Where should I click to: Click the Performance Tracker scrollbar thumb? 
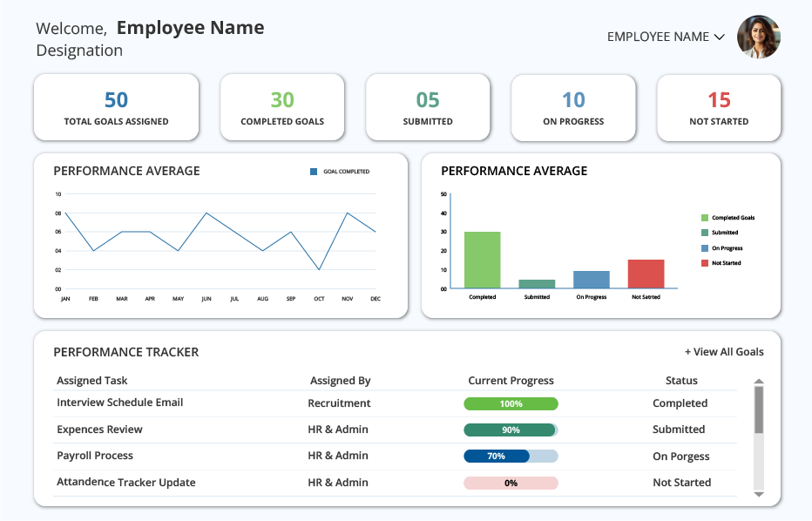(x=759, y=409)
